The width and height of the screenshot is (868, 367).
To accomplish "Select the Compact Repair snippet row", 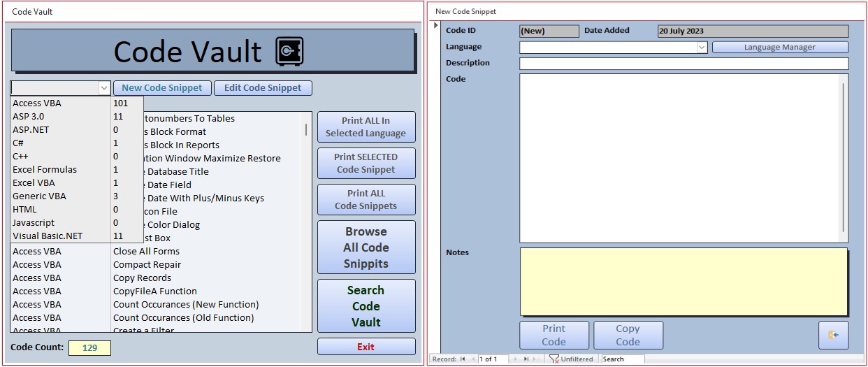I will 161,264.
